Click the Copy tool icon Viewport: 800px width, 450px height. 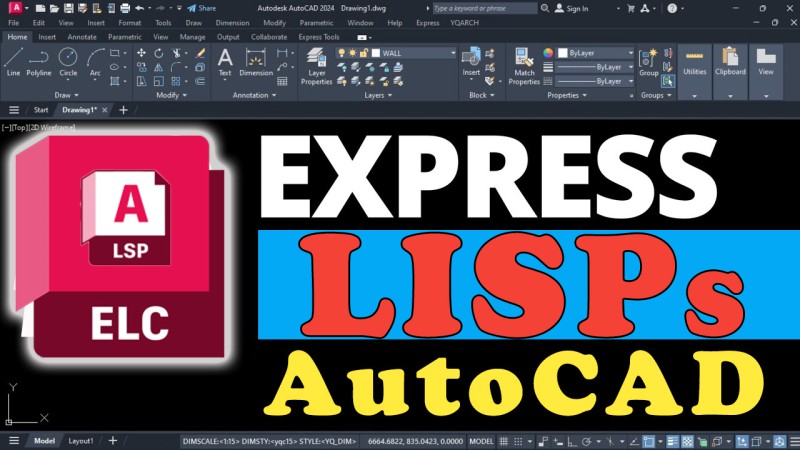click(141, 67)
